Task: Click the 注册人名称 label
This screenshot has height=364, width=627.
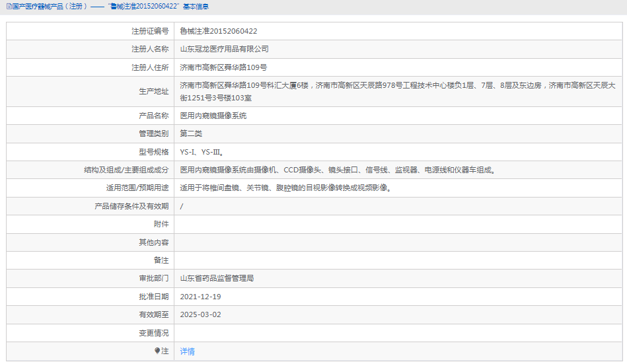Action: point(150,49)
